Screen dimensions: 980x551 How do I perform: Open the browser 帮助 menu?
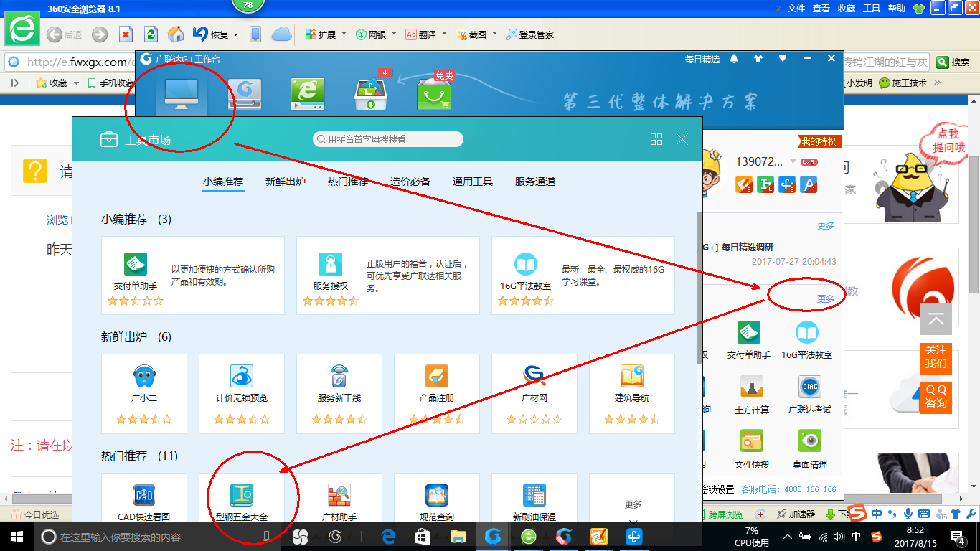pos(897,9)
